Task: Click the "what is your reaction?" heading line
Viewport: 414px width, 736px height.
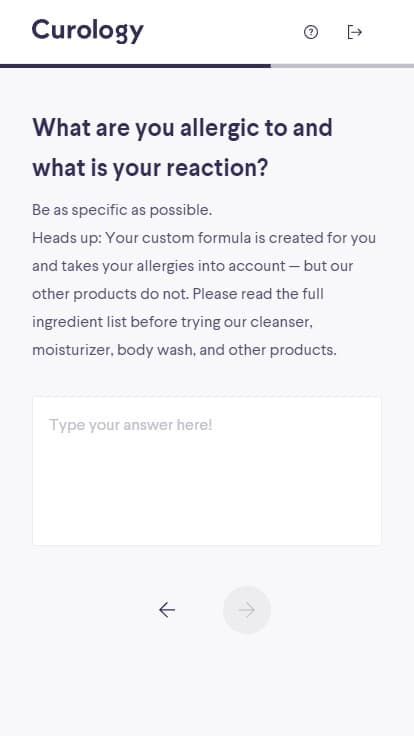Action: click(x=150, y=168)
